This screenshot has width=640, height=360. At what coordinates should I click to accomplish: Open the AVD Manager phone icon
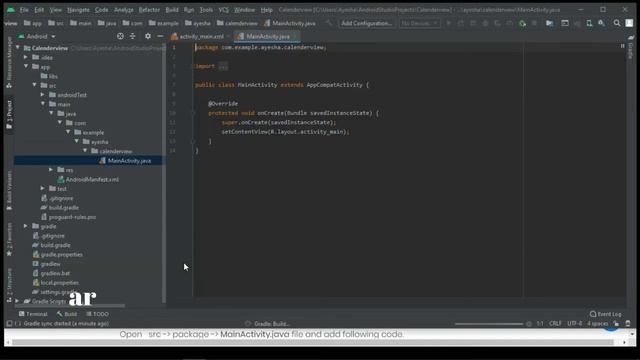coord(589,24)
